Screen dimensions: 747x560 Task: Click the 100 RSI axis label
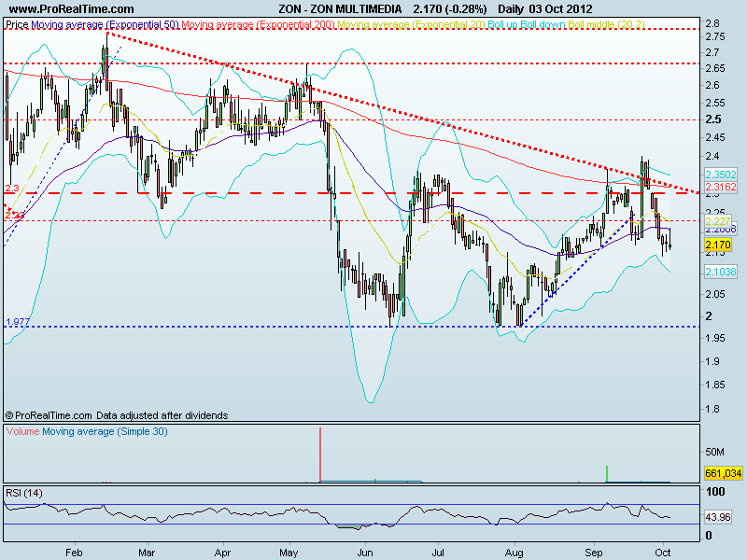(715, 492)
